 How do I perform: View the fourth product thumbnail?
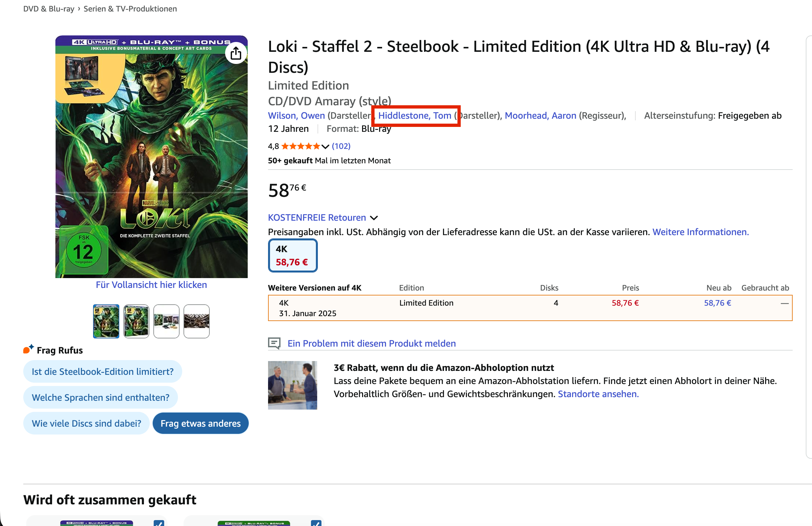197,321
